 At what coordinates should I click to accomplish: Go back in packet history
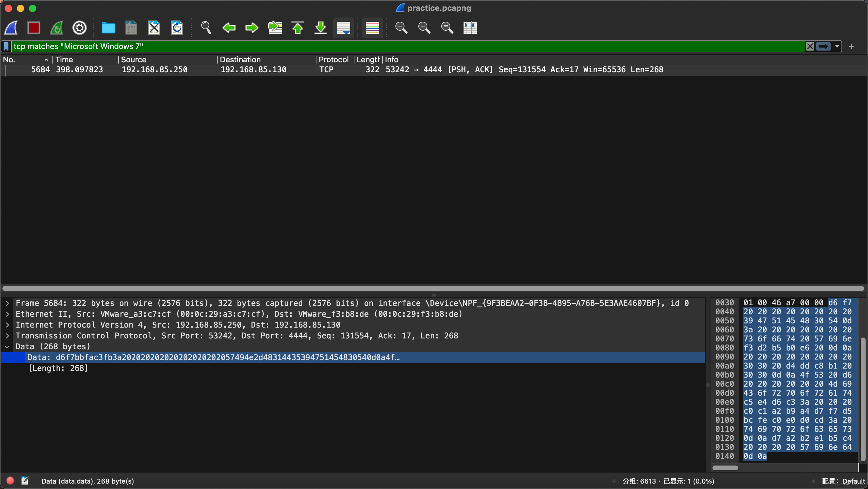click(229, 28)
